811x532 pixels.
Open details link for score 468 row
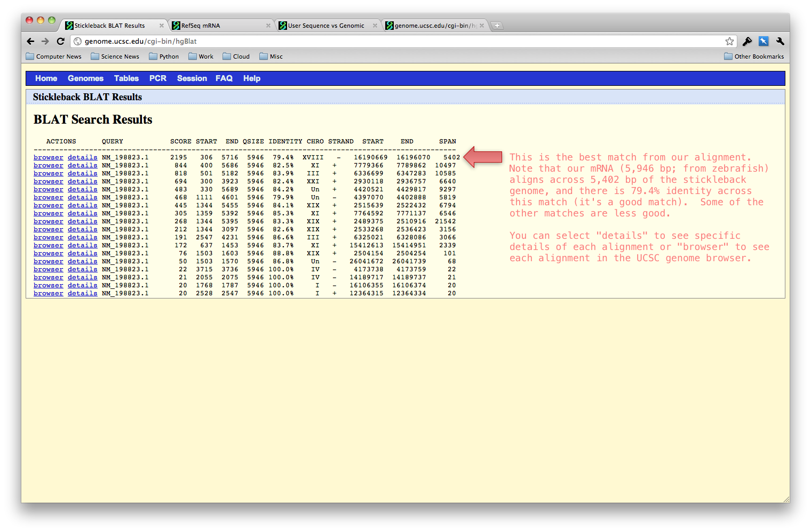tap(83, 197)
